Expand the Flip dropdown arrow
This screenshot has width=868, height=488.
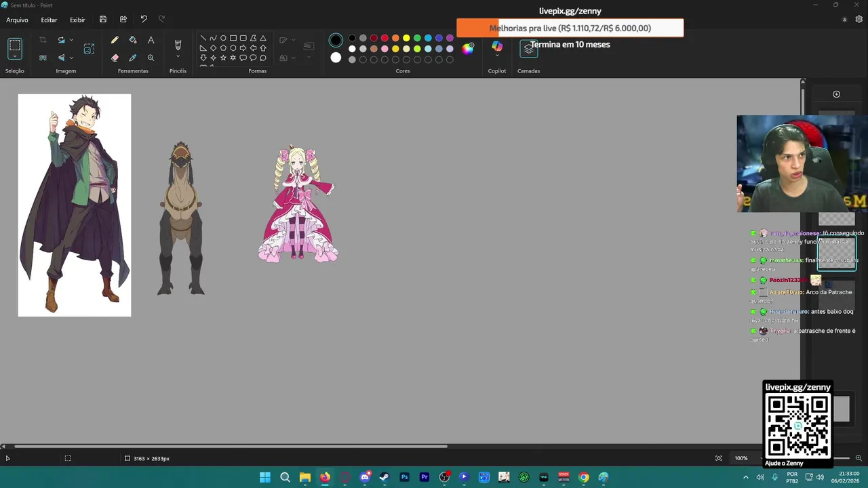click(x=71, y=58)
